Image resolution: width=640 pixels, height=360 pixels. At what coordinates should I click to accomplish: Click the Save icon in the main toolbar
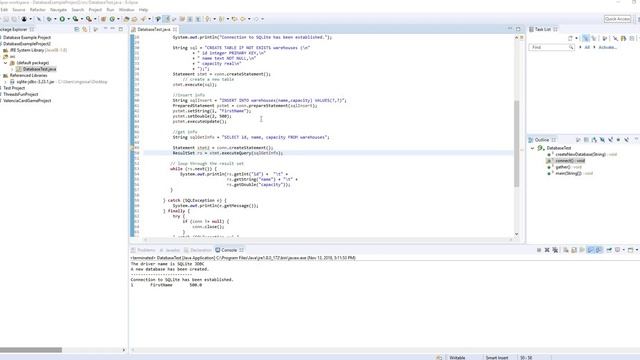(6, 19)
